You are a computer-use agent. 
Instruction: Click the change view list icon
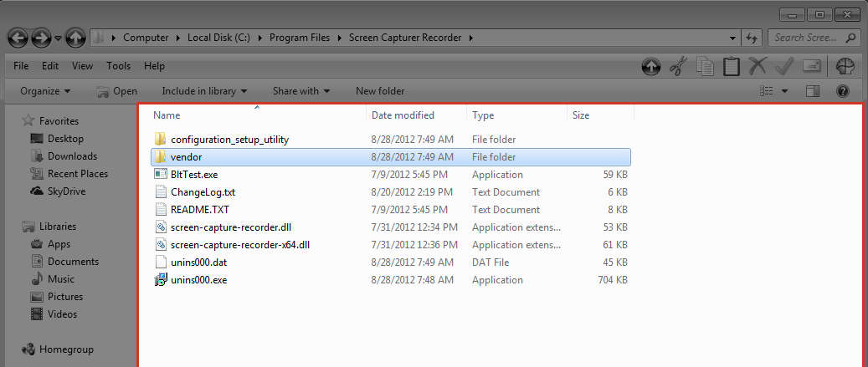pyautogui.click(x=767, y=91)
